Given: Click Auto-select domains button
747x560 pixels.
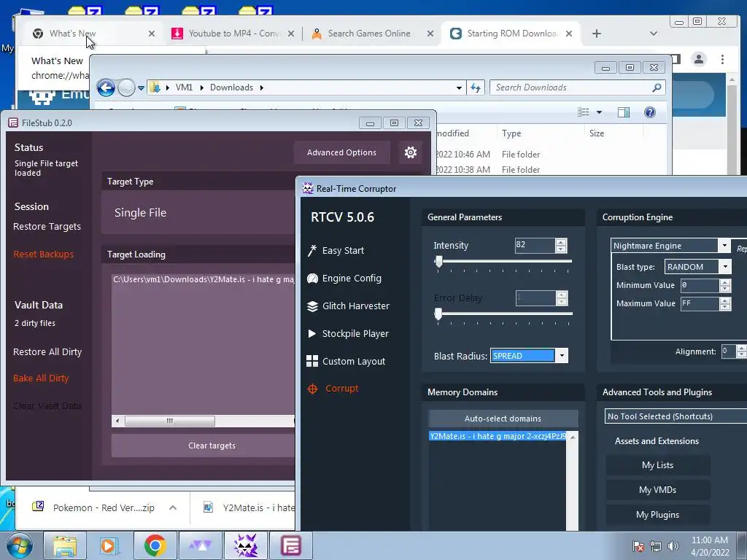Looking at the screenshot, I should tap(503, 419).
